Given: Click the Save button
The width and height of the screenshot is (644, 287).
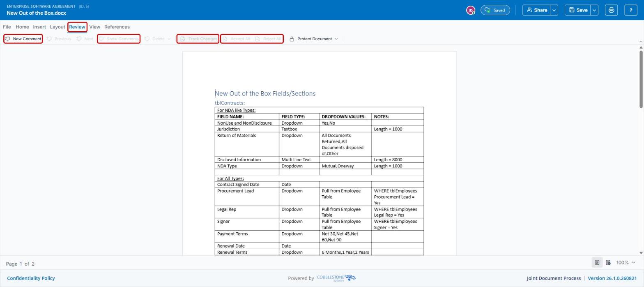Looking at the screenshot, I should coord(577,10).
